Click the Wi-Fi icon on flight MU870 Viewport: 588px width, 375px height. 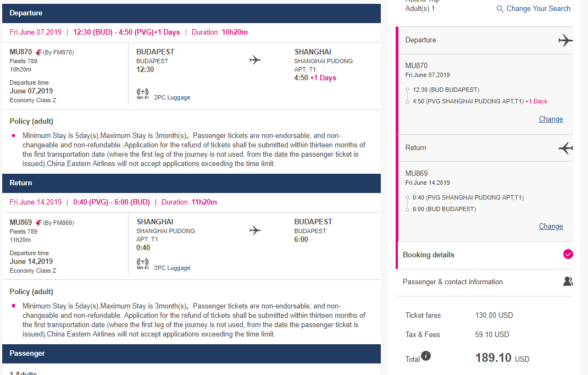point(142,94)
